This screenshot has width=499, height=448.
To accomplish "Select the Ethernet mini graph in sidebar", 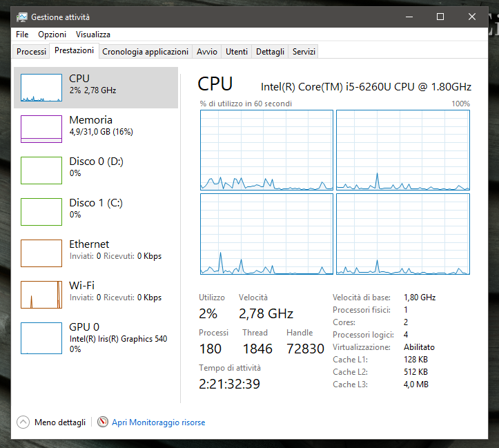I will [41, 253].
